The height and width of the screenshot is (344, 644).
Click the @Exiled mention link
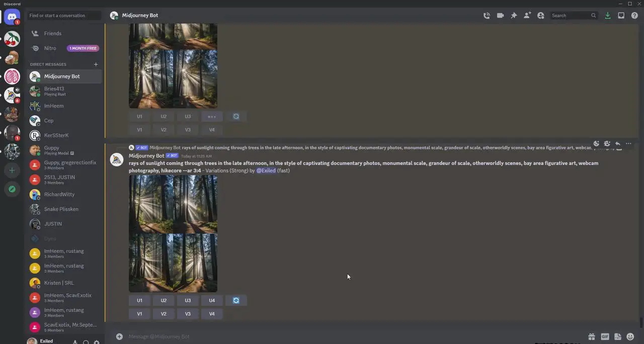coord(266,170)
